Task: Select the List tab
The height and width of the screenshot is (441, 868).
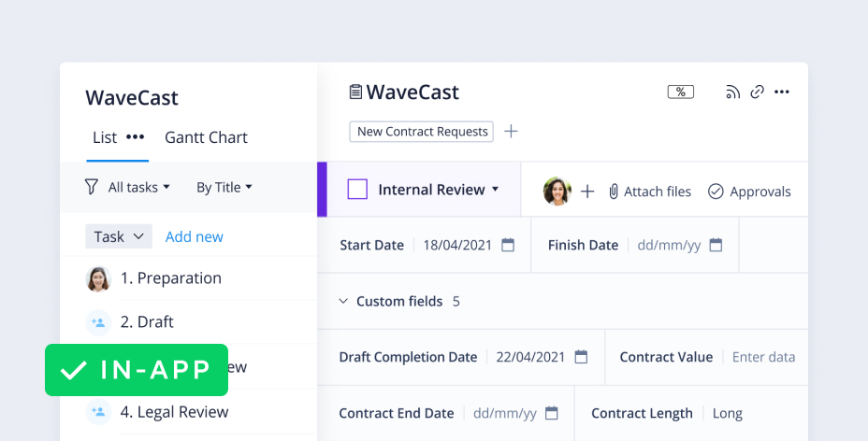Action: pos(104,137)
